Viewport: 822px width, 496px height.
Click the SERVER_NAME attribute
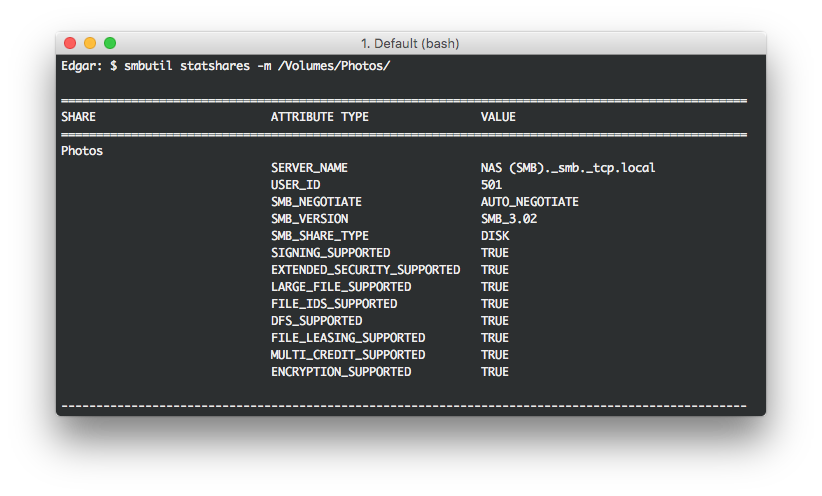pyautogui.click(x=309, y=168)
